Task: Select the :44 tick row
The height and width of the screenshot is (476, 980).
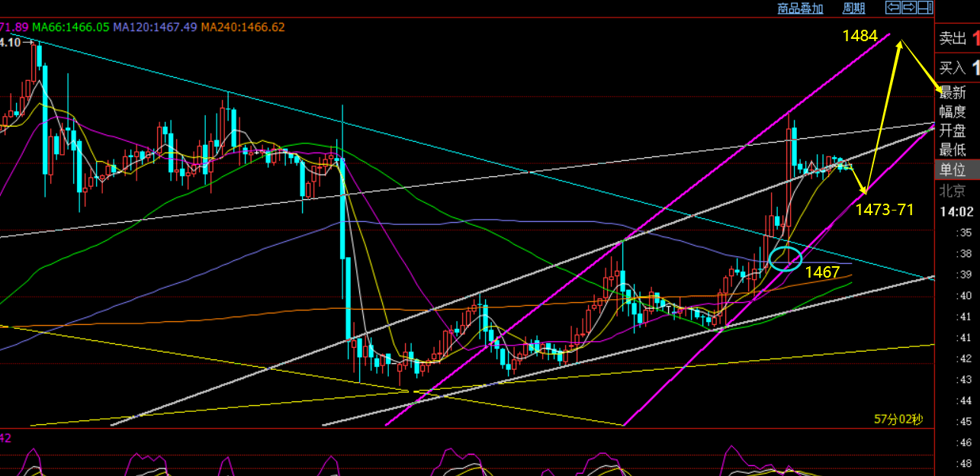Action: click(x=966, y=400)
